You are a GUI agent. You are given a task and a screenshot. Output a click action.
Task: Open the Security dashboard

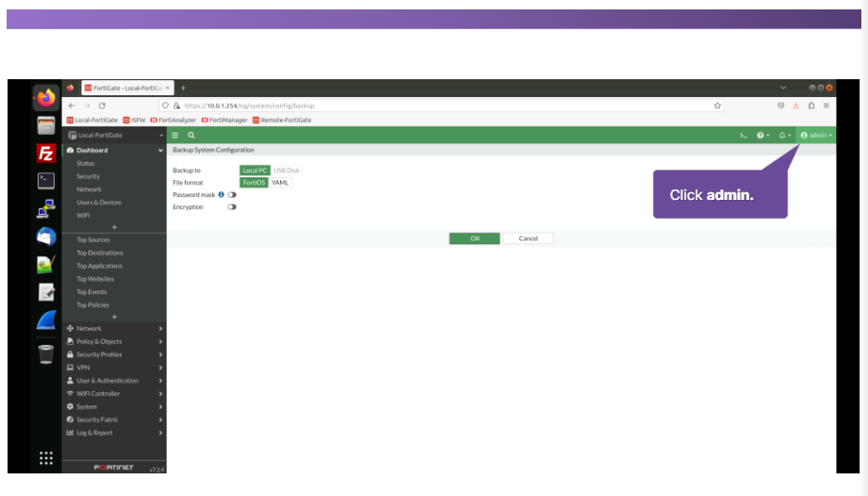88,176
